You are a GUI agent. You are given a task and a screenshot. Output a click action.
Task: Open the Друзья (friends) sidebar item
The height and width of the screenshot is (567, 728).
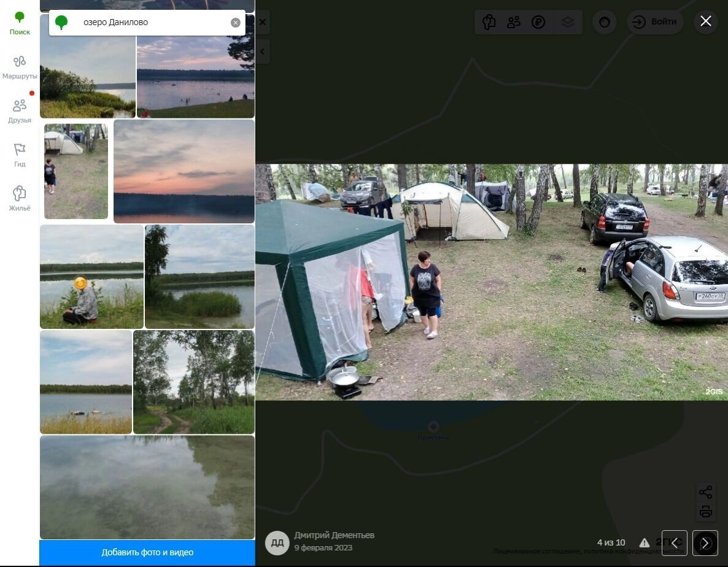20,111
